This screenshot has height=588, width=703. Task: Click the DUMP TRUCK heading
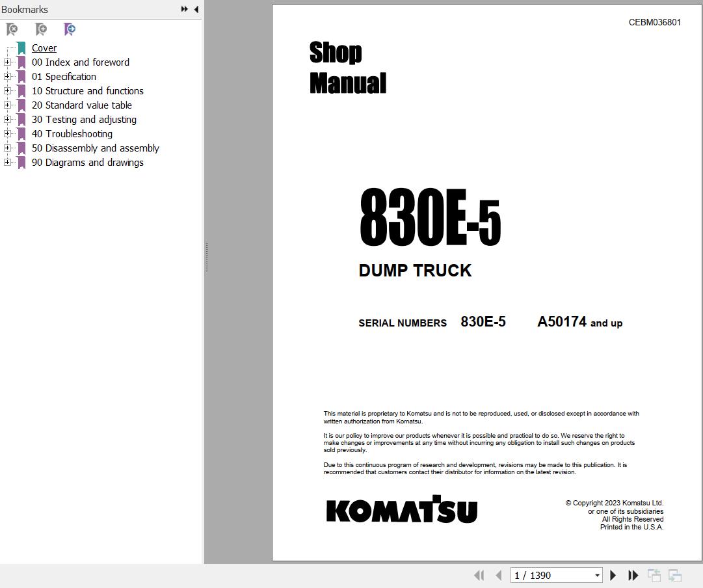[415, 271]
